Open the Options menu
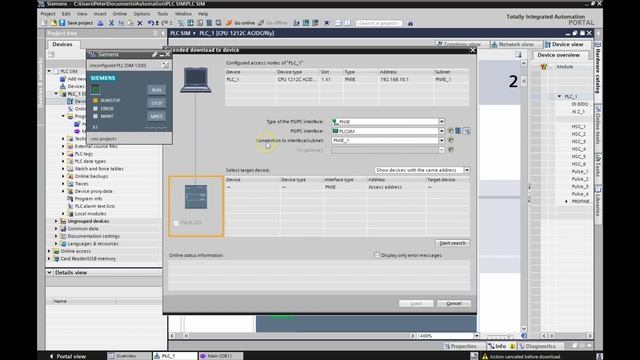Viewport: 640px width, 360px height. click(142, 13)
